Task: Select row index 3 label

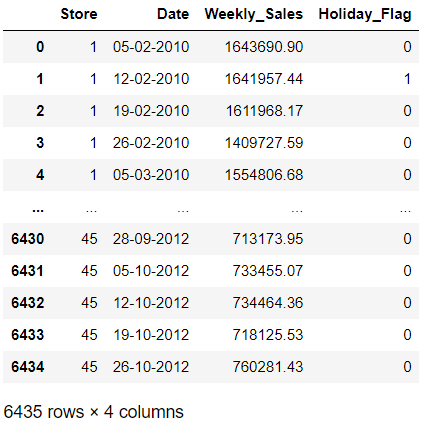Action: tap(40, 143)
